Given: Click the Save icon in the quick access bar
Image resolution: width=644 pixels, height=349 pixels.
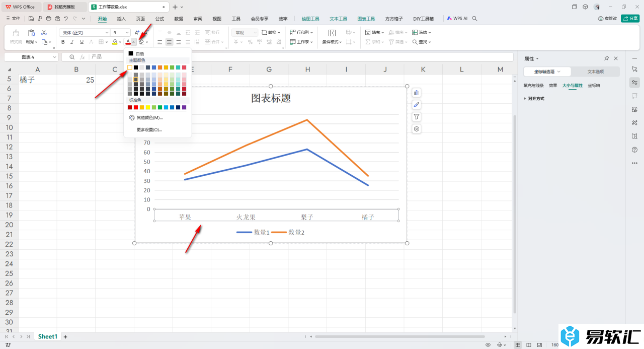Looking at the screenshot, I should click(31, 18).
